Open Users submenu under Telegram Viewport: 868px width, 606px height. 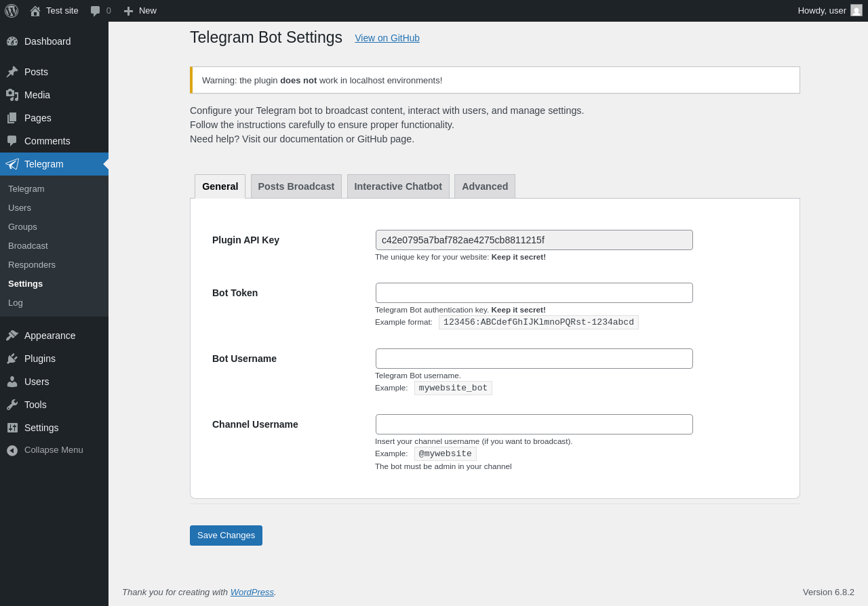(x=20, y=208)
